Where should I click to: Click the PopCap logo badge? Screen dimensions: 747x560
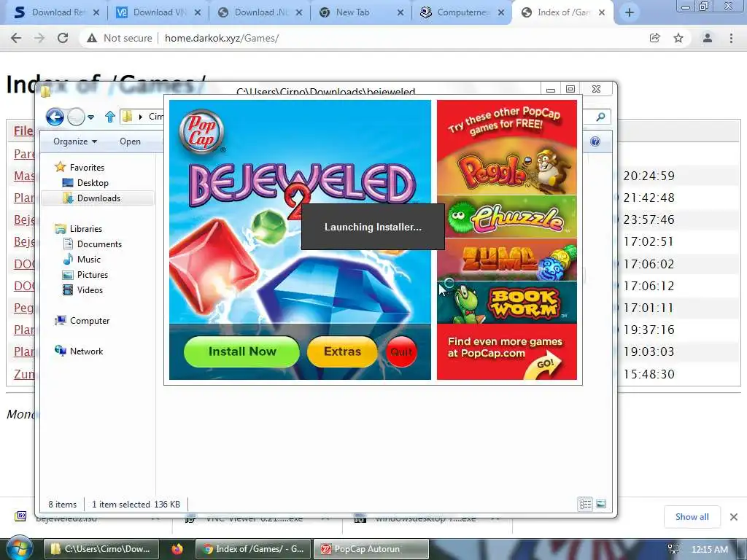pos(201,132)
